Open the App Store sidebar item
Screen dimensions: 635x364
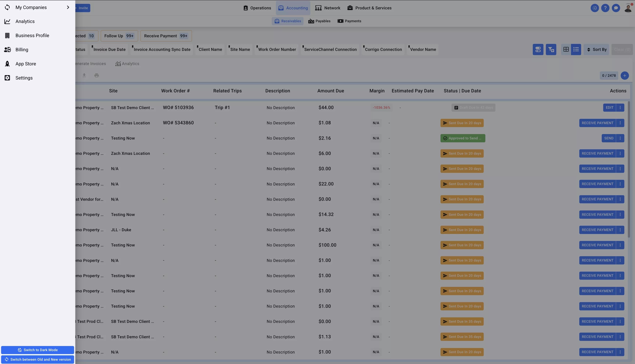(26, 64)
